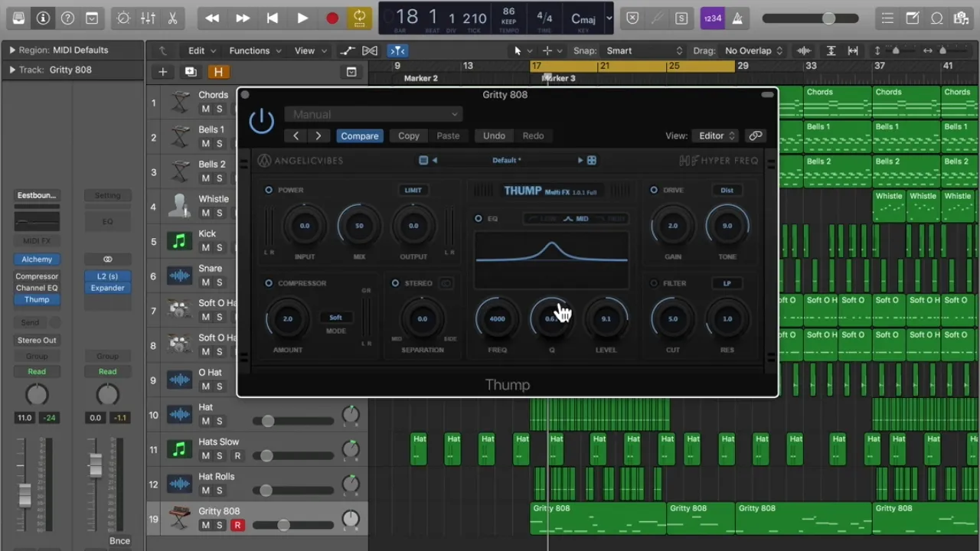Open the View Editor dropdown
The width and height of the screenshot is (980, 551).
[714, 135]
